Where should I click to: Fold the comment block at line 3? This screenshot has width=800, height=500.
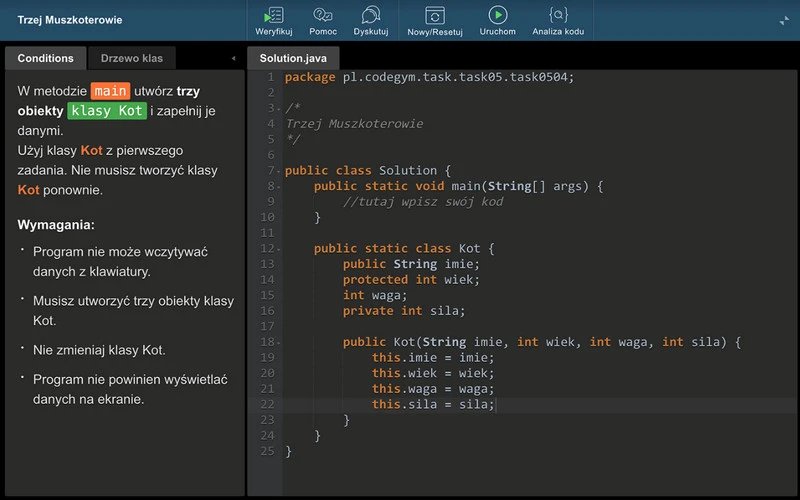(279, 108)
